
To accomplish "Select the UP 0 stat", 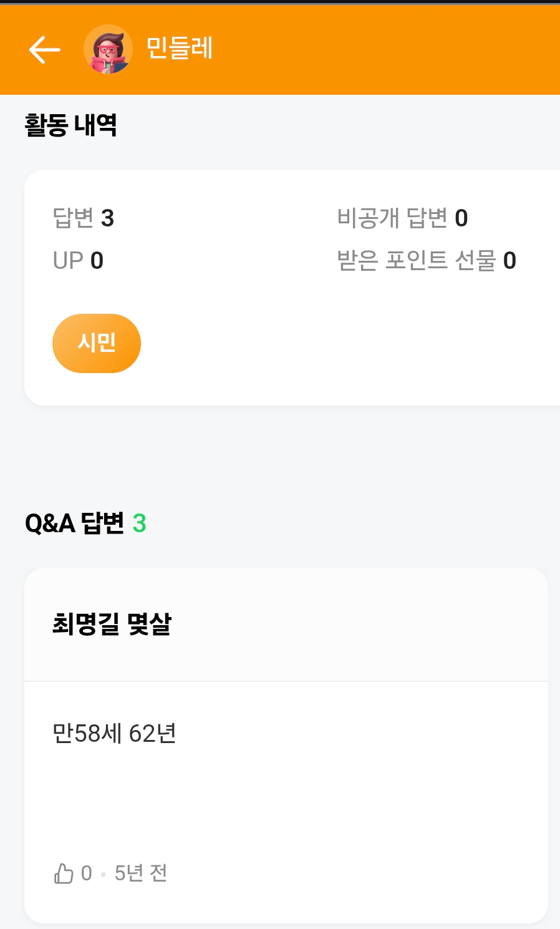I will click(78, 260).
